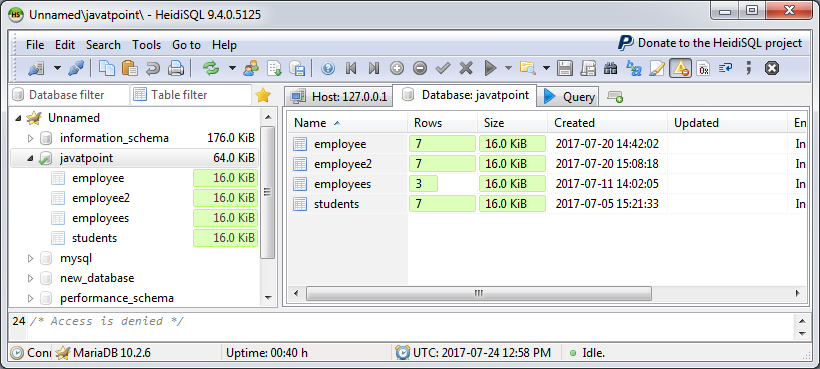Expand the performance_schema tree node
This screenshot has height=369, width=820.
point(30,298)
